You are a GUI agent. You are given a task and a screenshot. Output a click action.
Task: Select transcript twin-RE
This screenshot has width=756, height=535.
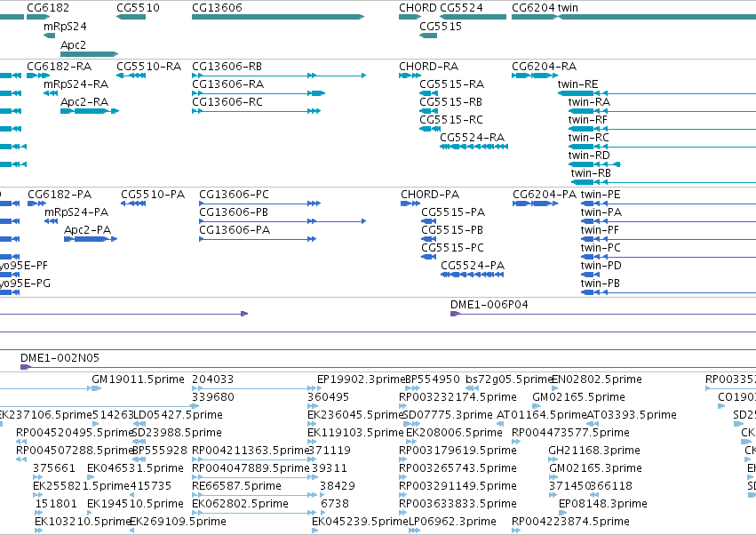click(x=577, y=84)
